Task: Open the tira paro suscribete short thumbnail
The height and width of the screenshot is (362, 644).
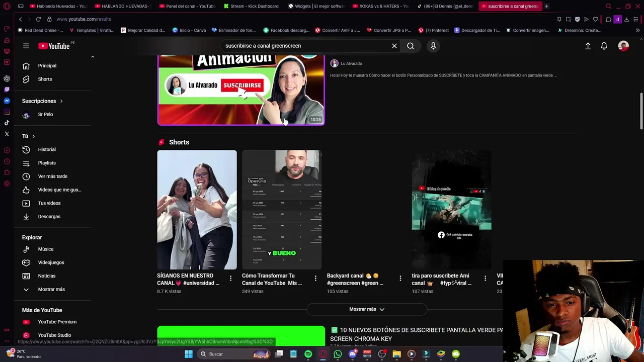Action: pyautogui.click(x=451, y=210)
